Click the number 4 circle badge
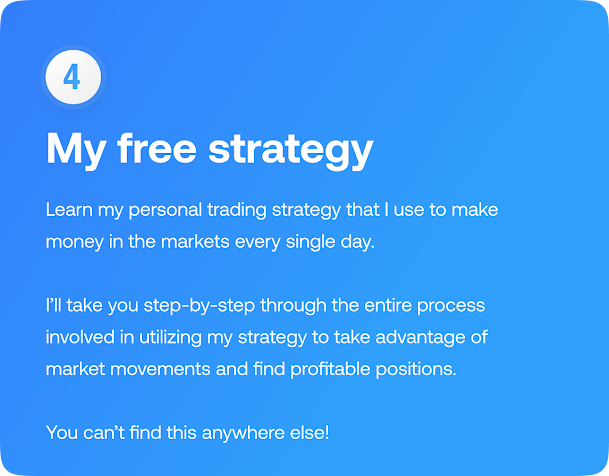This screenshot has height=476, width=609. coord(72,76)
